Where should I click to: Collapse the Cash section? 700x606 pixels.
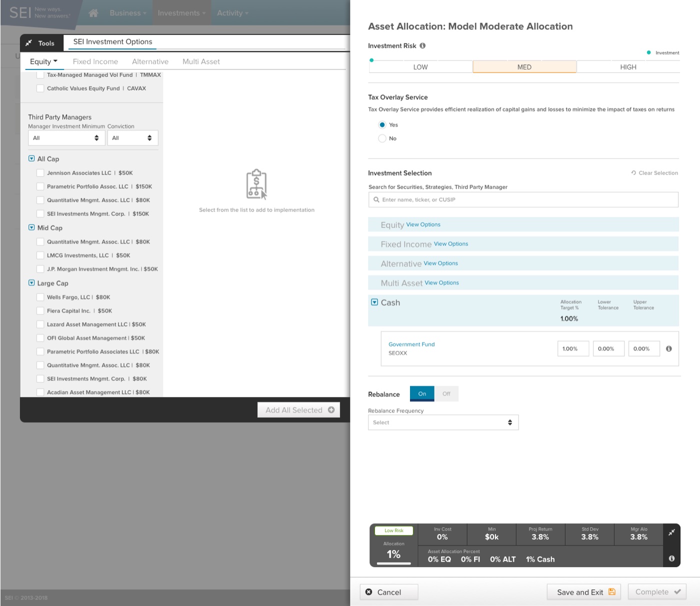click(374, 302)
